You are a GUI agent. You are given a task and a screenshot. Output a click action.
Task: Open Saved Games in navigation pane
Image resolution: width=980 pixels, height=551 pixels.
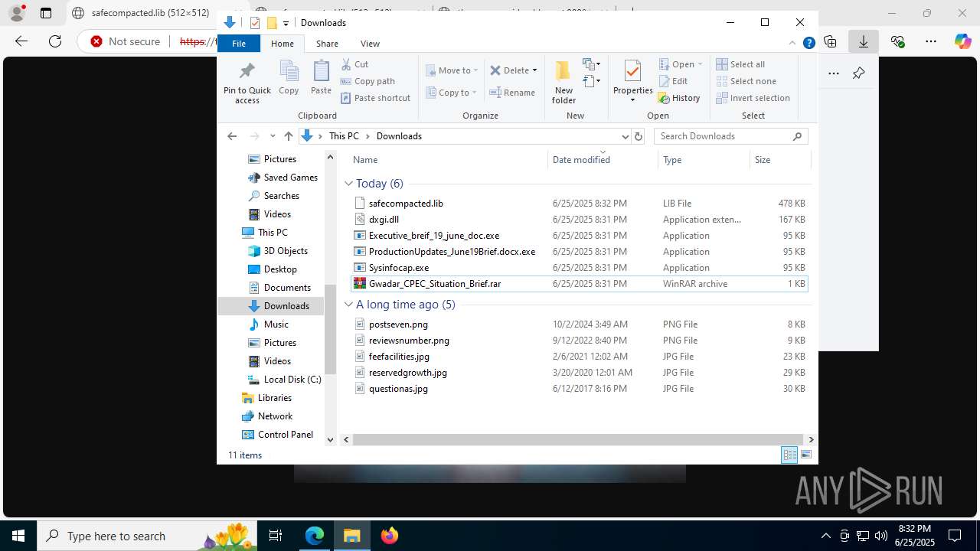coord(283,178)
